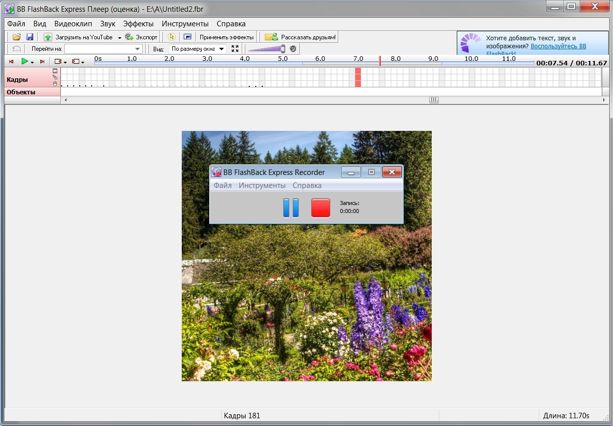Click Кадры 181 in the status bar
Viewport: 613px width, 426px height.
coord(242,415)
